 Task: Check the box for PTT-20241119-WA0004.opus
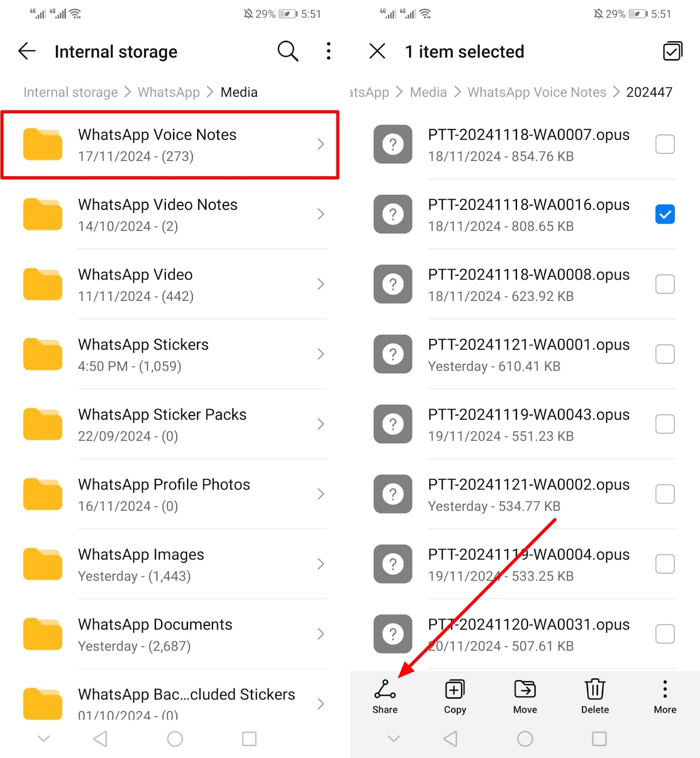click(665, 564)
